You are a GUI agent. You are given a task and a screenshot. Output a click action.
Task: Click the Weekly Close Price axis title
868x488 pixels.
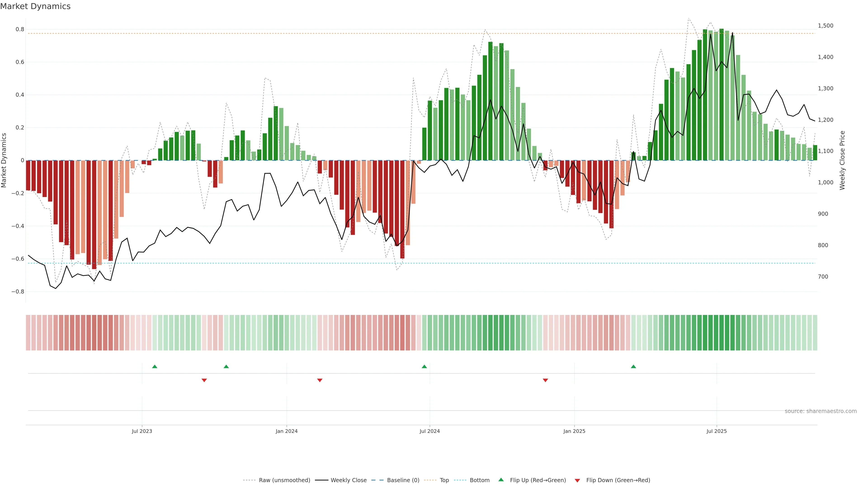click(x=842, y=160)
